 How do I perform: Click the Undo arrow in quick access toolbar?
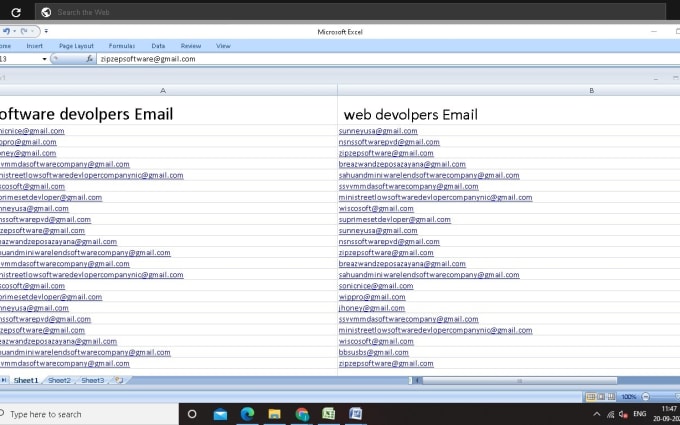(x=6, y=31)
